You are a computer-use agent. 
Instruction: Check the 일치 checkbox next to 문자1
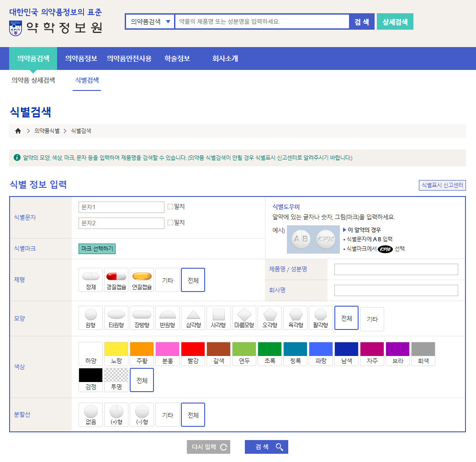171,206
